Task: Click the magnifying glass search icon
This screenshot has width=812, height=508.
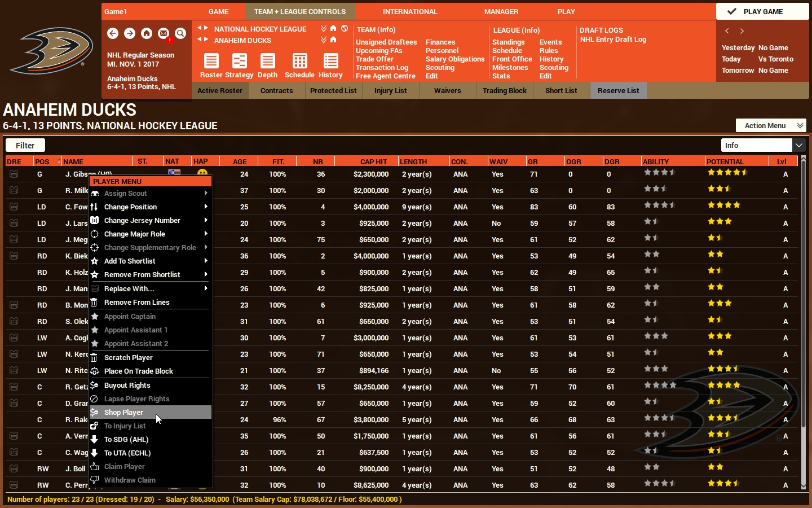Action: point(180,34)
